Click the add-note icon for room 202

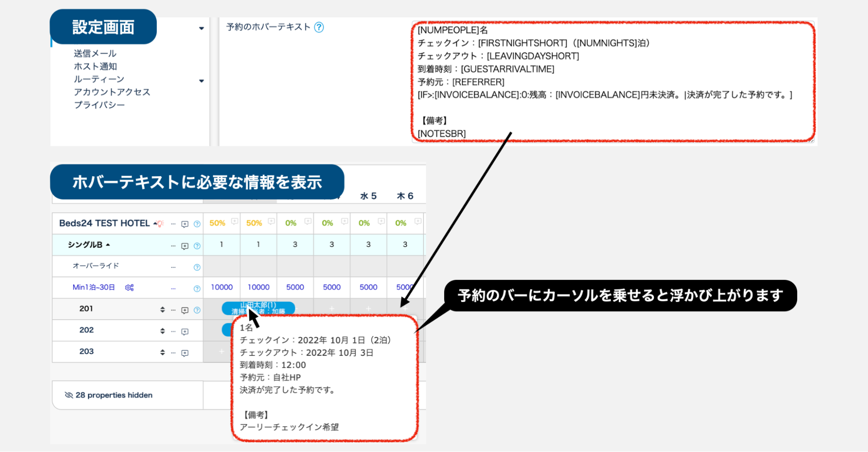tap(185, 331)
